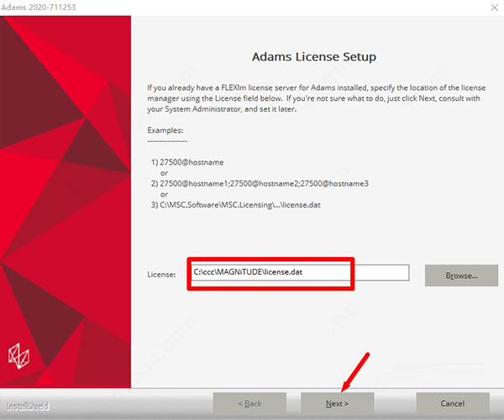Click the second 'or' above example 3
The image size is (504, 420).
[x=165, y=194]
